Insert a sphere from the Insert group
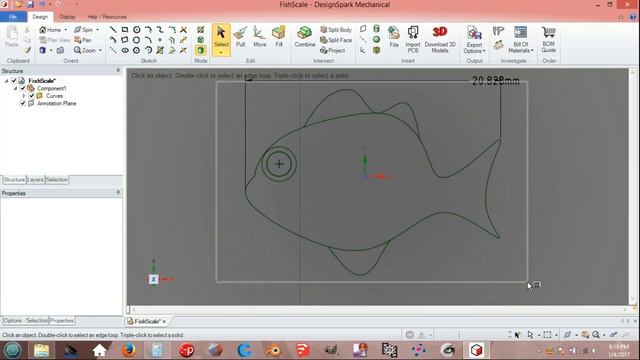The height and width of the screenshot is (360, 640). [376, 40]
